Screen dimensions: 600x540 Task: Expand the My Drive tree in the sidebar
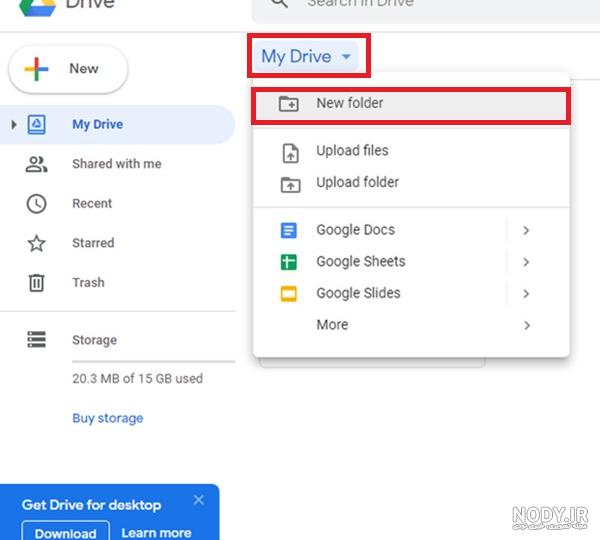click(x=14, y=125)
